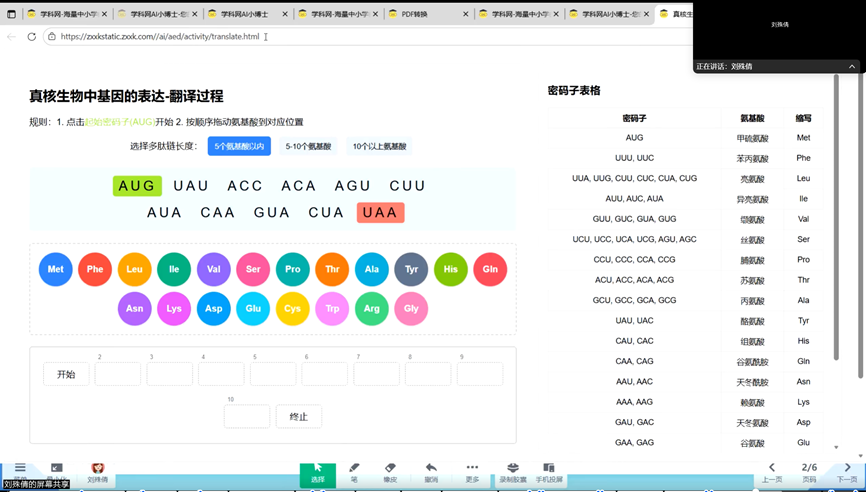Pick the yellow Cys amino acid circle

pyautogui.click(x=293, y=309)
